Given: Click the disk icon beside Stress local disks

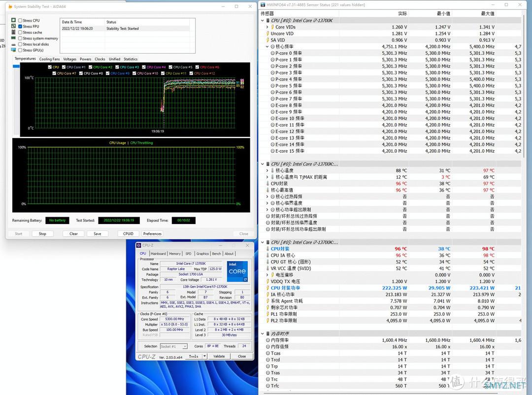Looking at the screenshot, I should coord(14,44).
